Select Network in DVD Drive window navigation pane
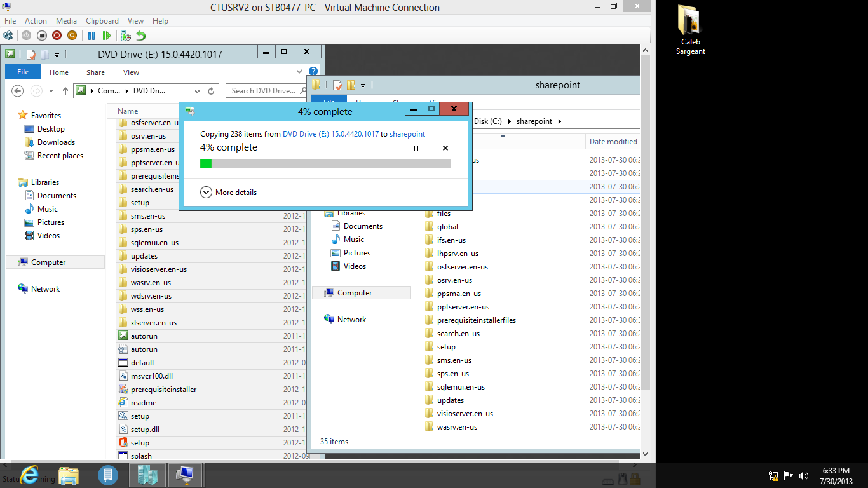 (x=45, y=288)
